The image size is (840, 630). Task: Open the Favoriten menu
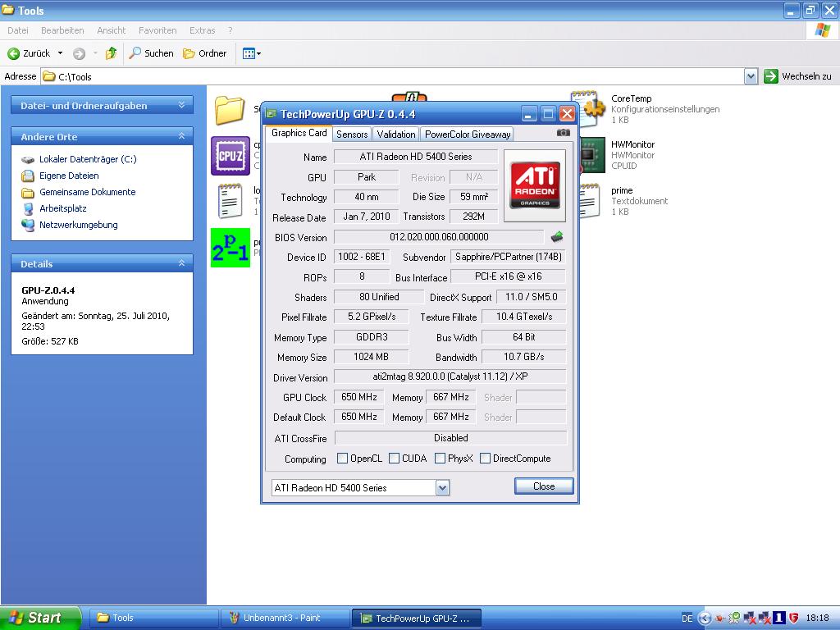157,30
